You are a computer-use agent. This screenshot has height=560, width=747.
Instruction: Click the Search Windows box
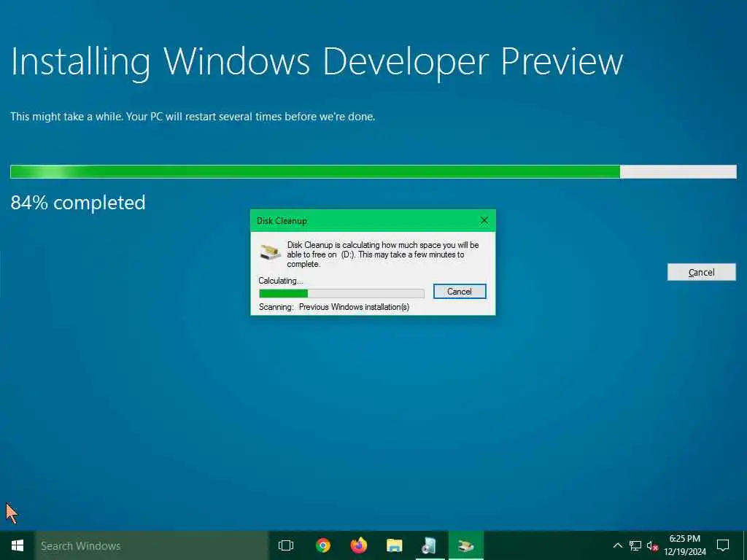(x=152, y=545)
